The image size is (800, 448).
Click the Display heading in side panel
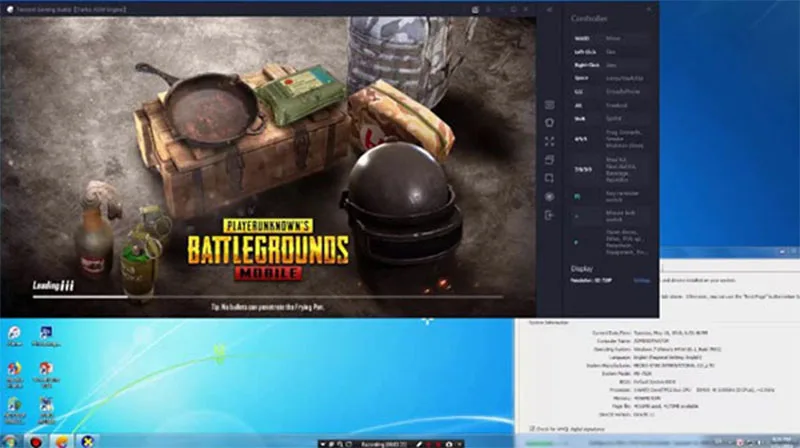point(582,268)
